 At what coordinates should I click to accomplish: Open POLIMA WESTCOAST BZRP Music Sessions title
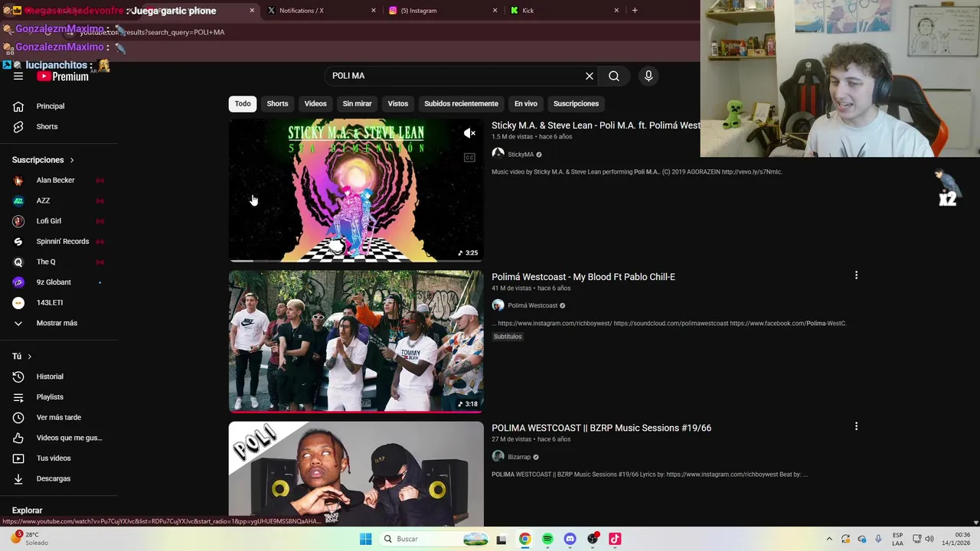point(601,428)
